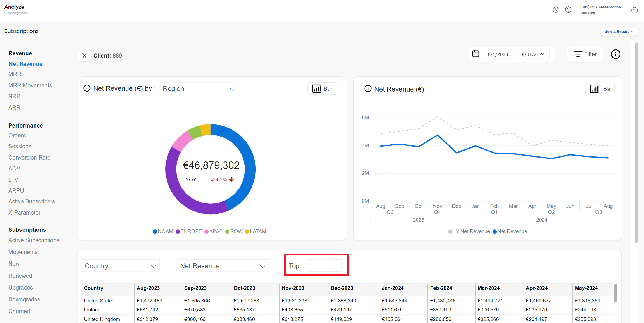Remove the Client 889 filter with X
Viewport: 644px width, 323px height.
point(84,56)
